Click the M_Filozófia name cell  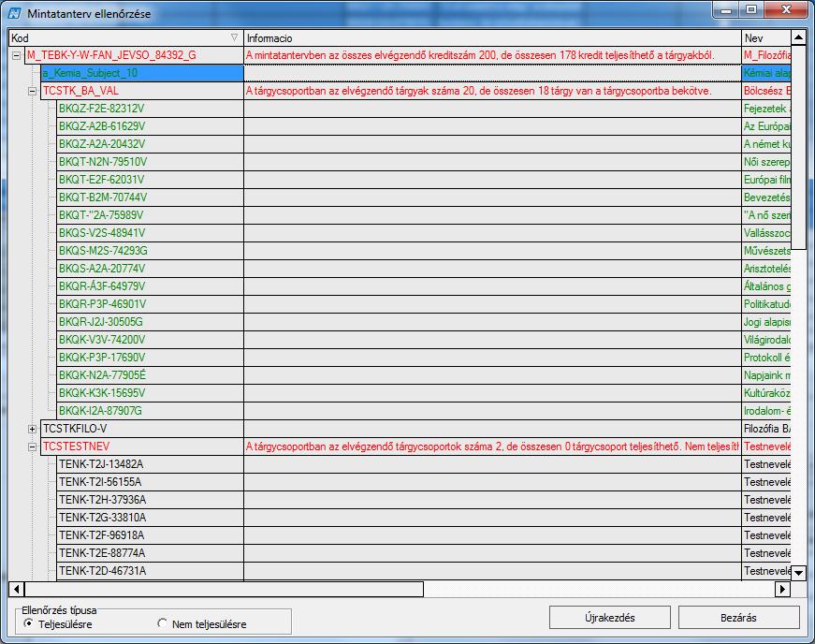point(766,55)
